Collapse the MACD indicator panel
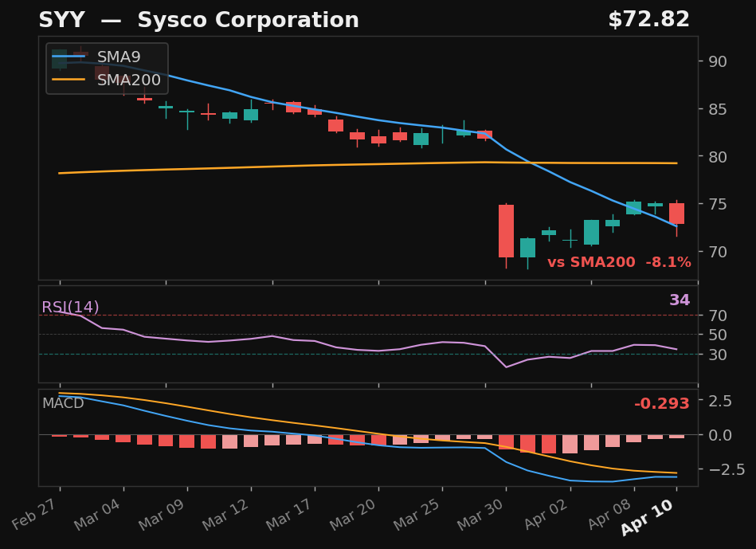The height and width of the screenshot is (549, 756). tap(64, 404)
